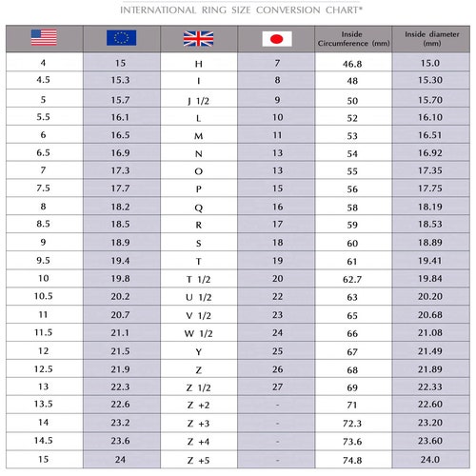Click the Japan flag icon
This screenshot has width=476, height=476.
(277, 39)
